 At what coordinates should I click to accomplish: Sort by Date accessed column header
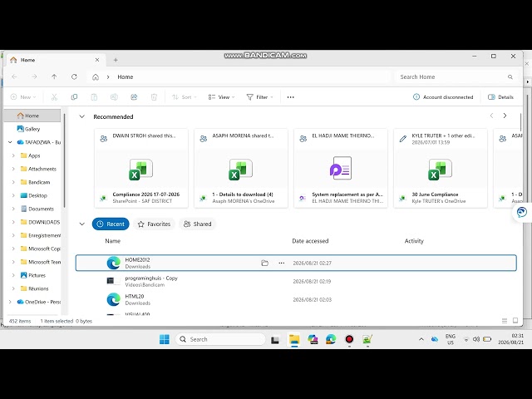click(x=310, y=241)
